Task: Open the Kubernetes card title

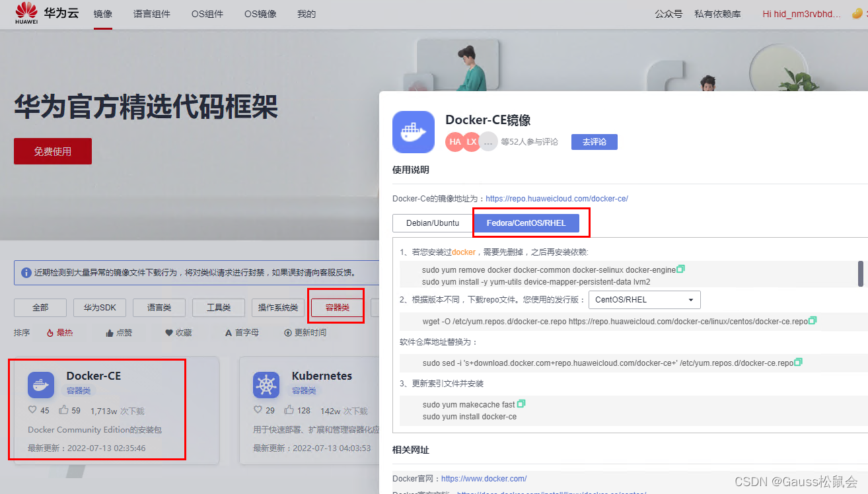Action: [322, 376]
